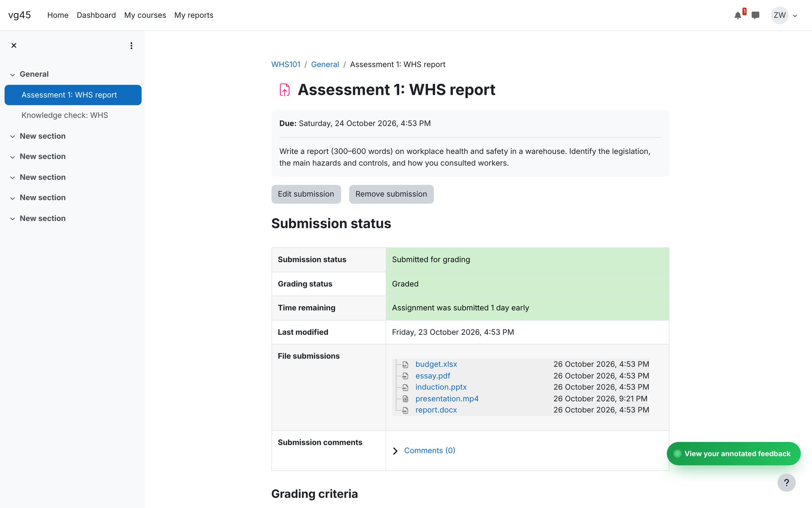This screenshot has height=508, width=812.
Task: Click the 'Submitted for grading' status cell
Action: (x=527, y=260)
